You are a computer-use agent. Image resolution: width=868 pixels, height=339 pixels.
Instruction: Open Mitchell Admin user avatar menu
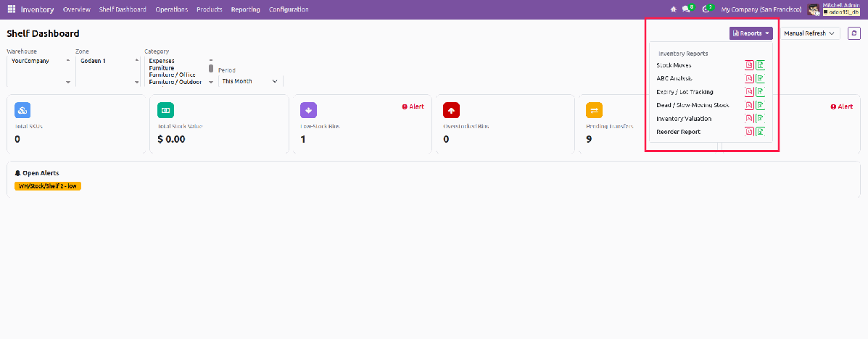point(813,9)
